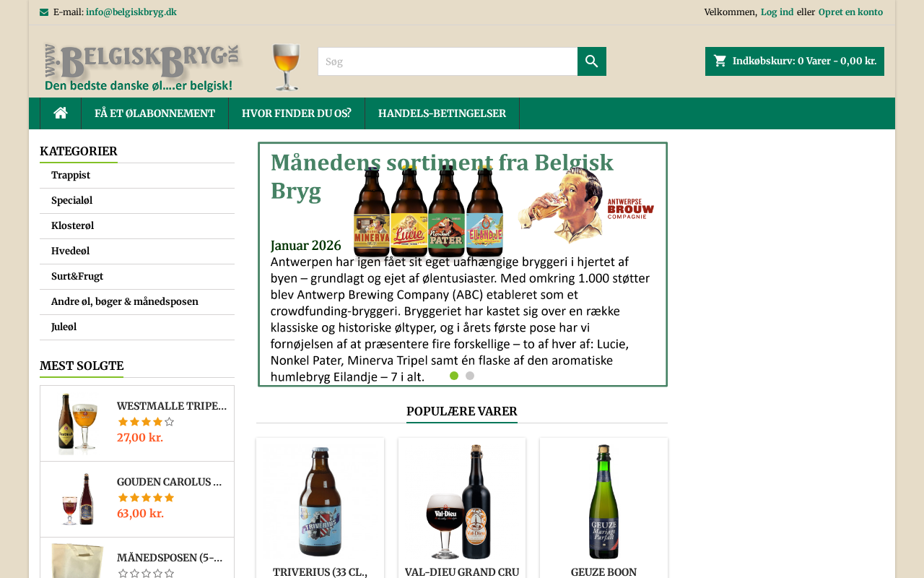924x578 pixels.
Task: Open Triverius product title
Action: (x=320, y=572)
